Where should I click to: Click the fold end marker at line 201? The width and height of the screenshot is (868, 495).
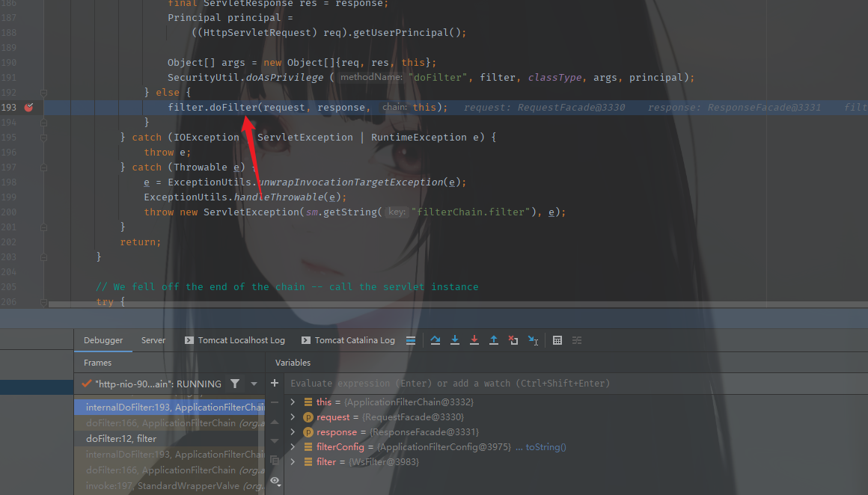tap(43, 227)
